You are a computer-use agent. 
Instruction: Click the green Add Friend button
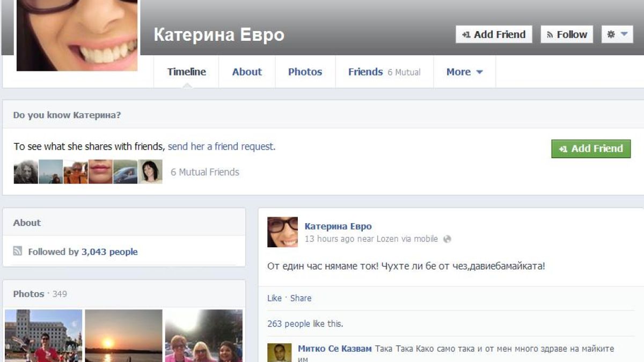point(591,149)
